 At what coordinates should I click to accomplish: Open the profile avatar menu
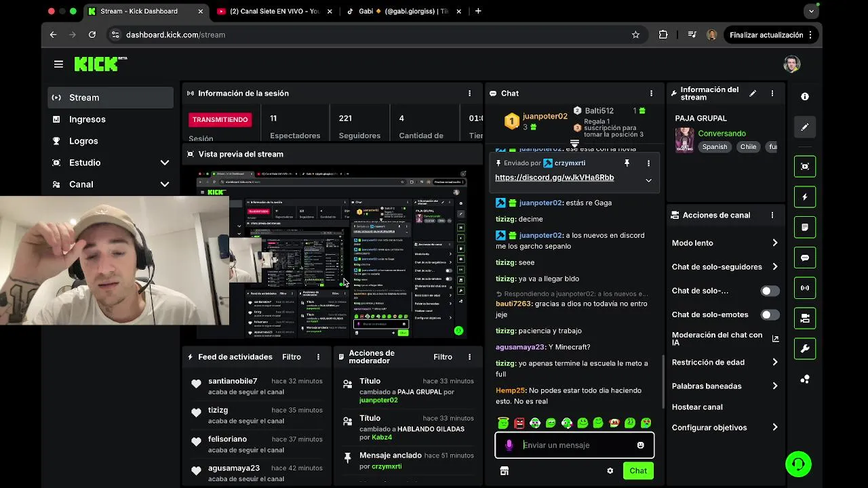point(791,64)
